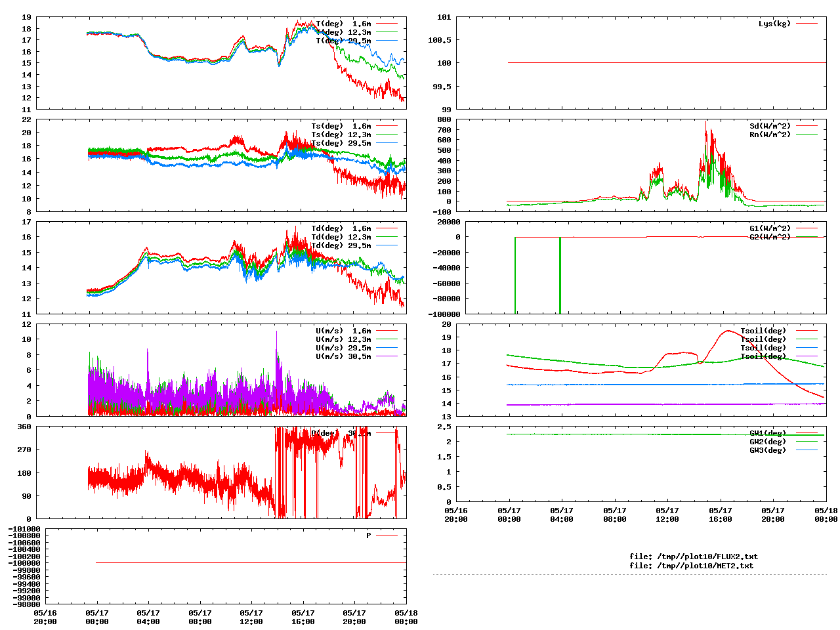840x630 pixels.
Task: Click 05/17 12:00 label under GW plot
Action: click(667, 514)
